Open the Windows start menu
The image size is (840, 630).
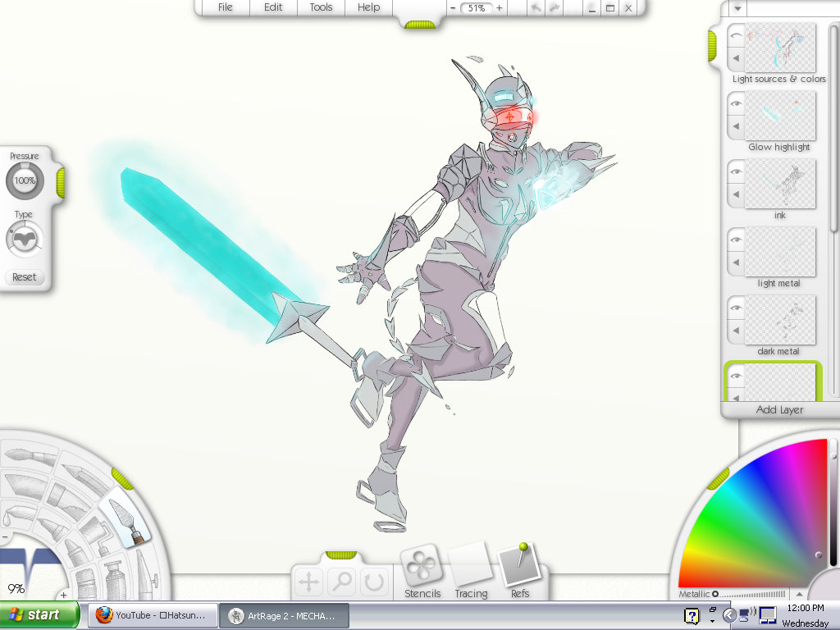pos(39,615)
